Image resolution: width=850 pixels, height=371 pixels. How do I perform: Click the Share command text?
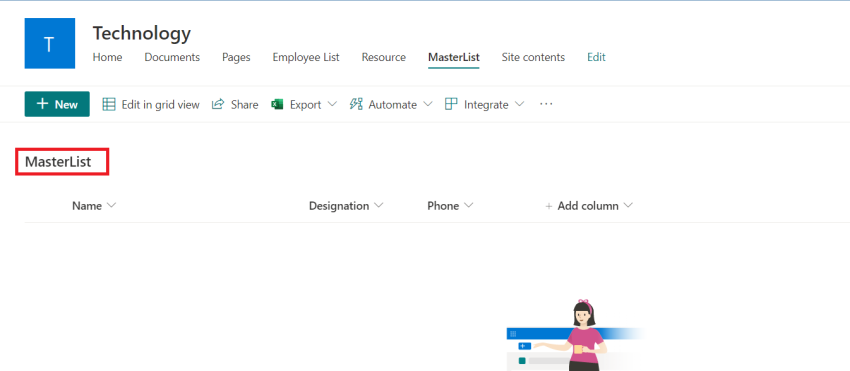(244, 105)
